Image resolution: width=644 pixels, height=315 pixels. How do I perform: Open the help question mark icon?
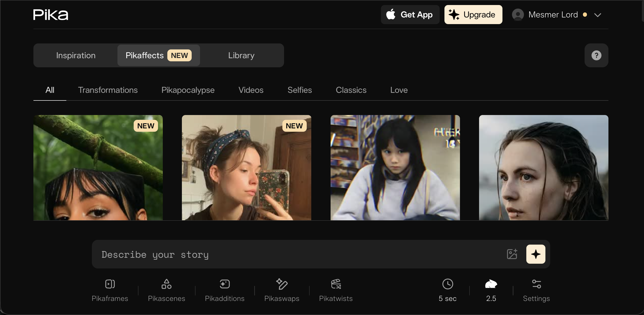click(596, 55)
